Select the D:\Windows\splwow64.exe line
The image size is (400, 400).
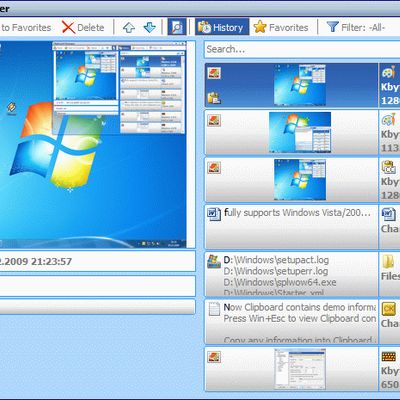pyautogui.click(x=280, y=282)
